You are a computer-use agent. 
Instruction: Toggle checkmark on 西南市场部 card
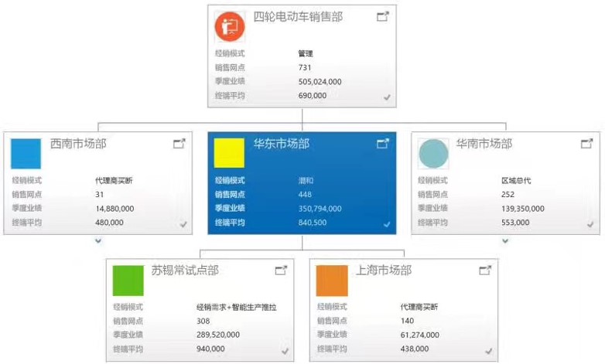[x=183, y=223]
